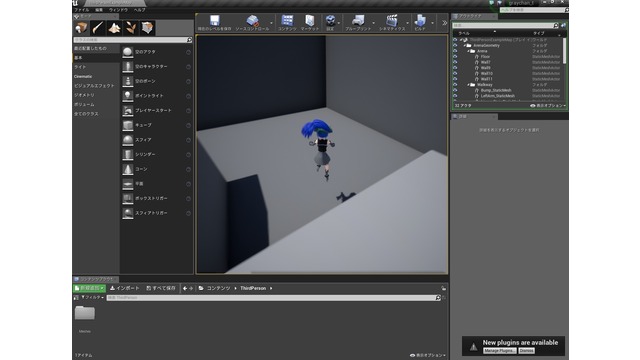Click Content Browser navigate back arrow
The width and height of the screenshot is (640, 360).
[x=185, y=289]
